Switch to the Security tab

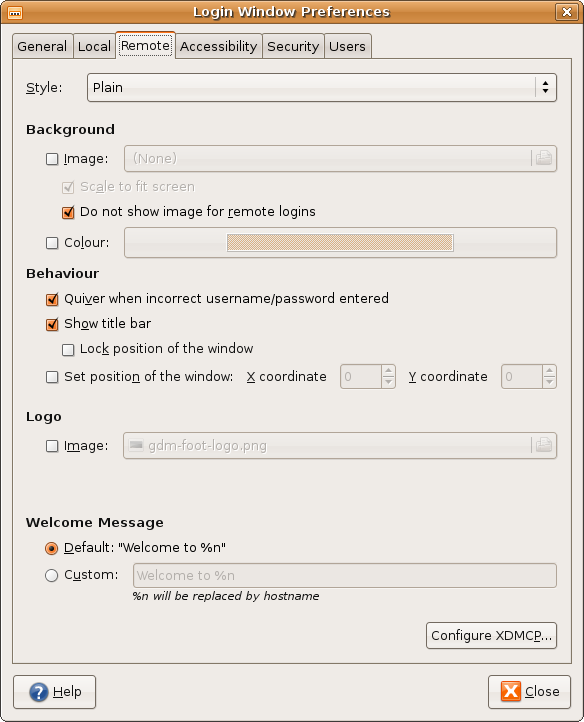tap(293, 47)
